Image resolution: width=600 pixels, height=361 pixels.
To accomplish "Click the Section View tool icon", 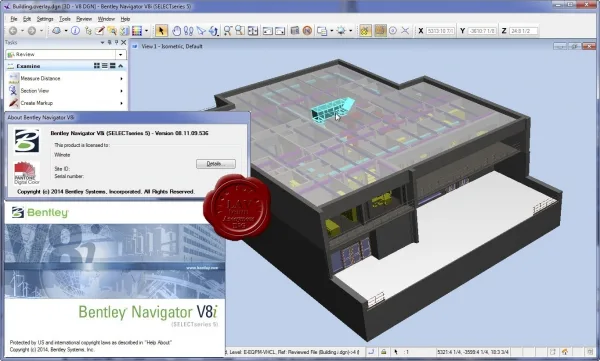I will 14,91.
